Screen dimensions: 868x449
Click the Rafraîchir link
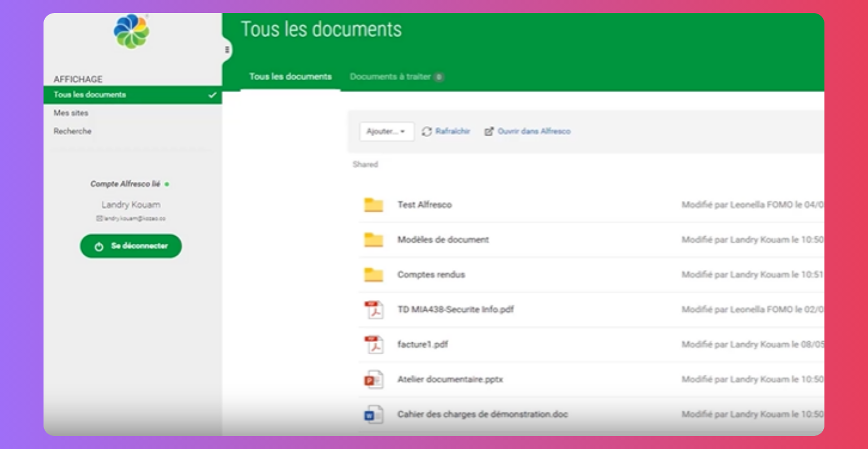tap(453, 132)
